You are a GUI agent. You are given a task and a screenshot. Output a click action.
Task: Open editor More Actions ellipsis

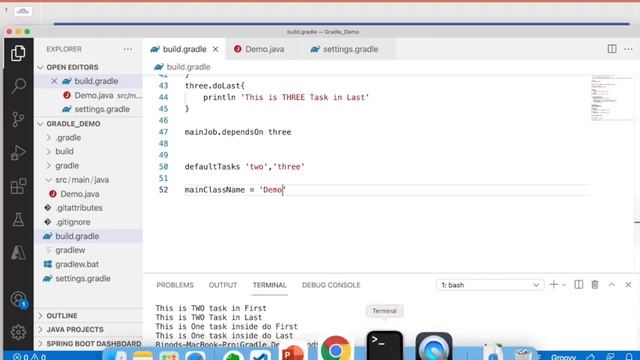click(628, 49)
